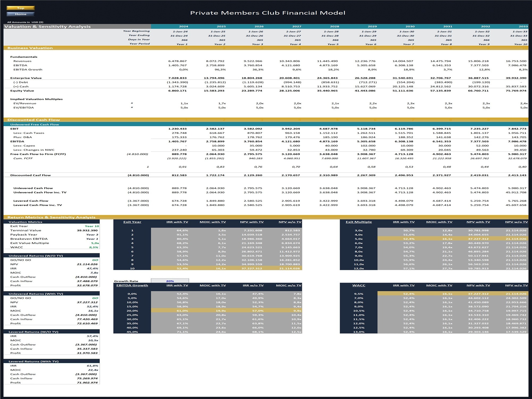The height and width of the screenshot is (399, 532).
Task: Click the 2033 year column header
Action: (x=523, y=27)
